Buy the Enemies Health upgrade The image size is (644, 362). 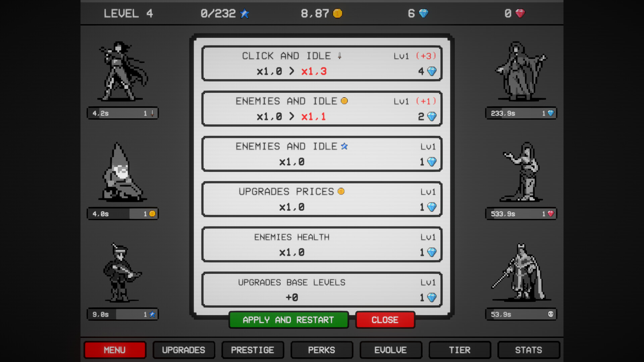(x=322, y=245)
